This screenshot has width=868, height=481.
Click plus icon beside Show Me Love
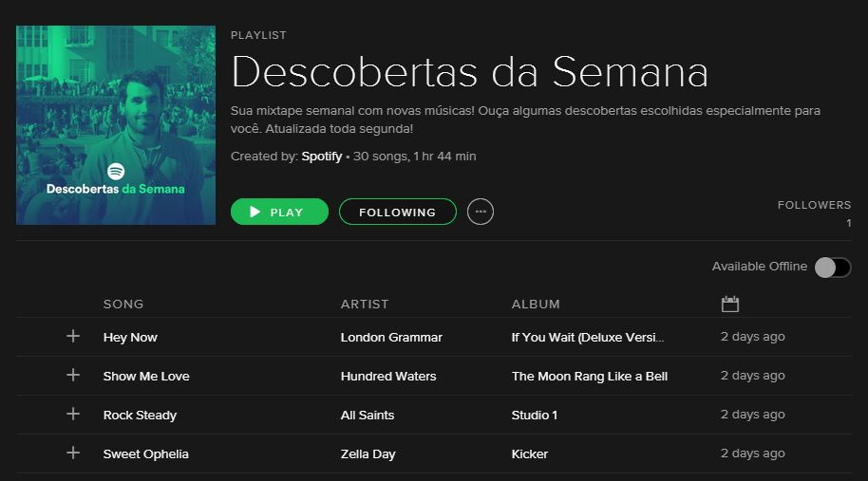click(x=73, y=376)
